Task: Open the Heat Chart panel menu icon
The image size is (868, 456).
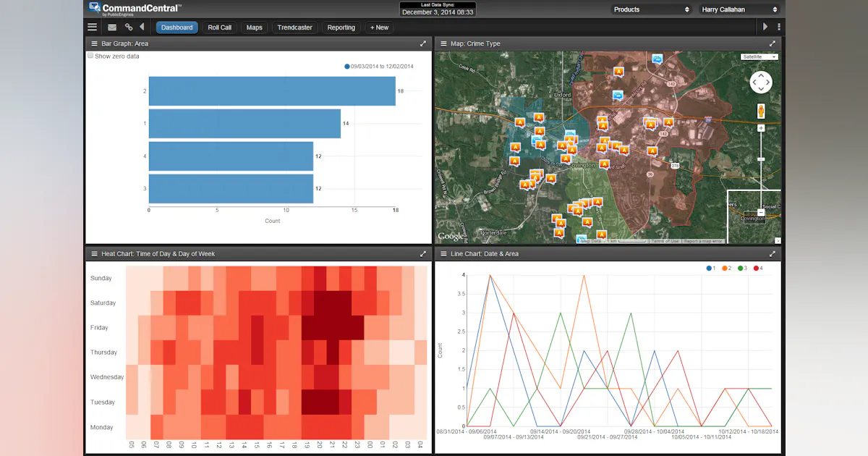Action: tap(94, 254)
